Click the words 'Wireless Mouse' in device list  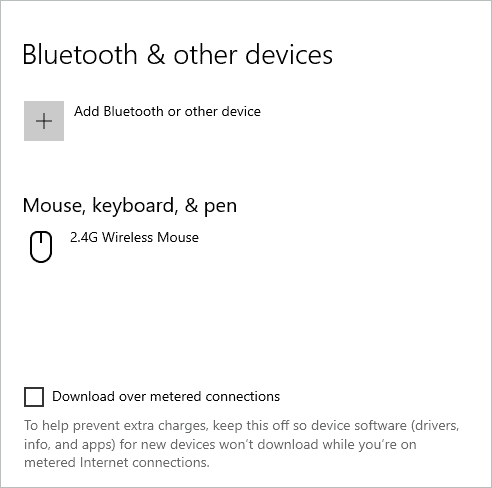(x=150, y=237)
